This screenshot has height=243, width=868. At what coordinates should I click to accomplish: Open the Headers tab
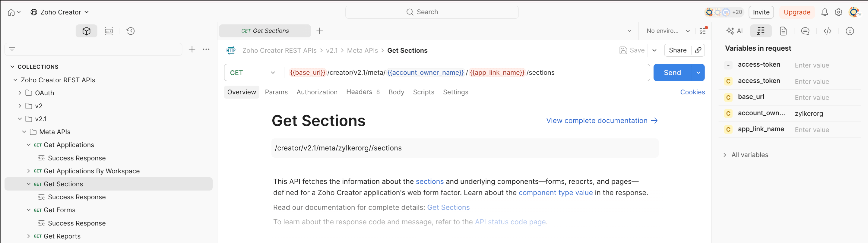(x=359, y=92)
